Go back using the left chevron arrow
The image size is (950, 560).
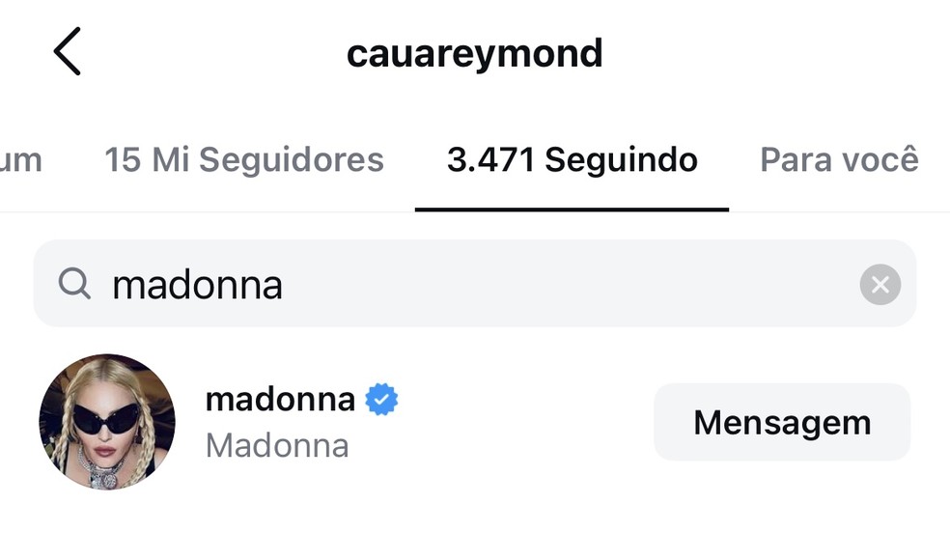pos(67,51)
